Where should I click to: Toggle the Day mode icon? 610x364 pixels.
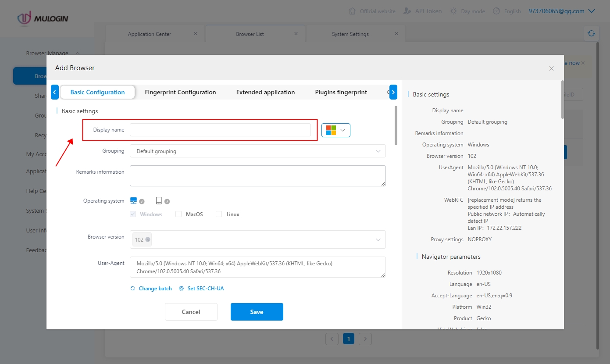(x=453, y=11)
